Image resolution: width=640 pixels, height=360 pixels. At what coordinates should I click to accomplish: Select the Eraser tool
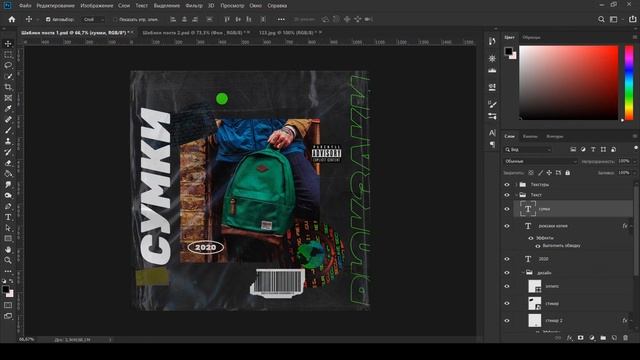pyautogui.click(x=8, y=163)
